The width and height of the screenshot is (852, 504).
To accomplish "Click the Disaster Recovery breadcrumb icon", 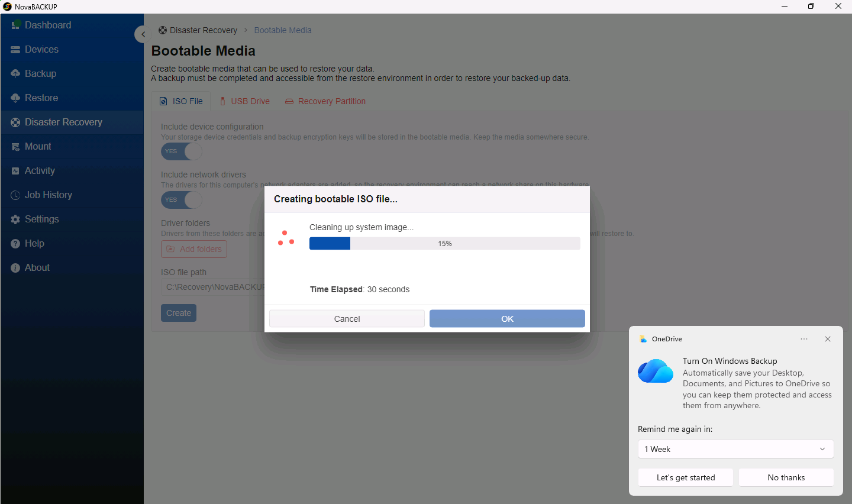I will point(163,30).
